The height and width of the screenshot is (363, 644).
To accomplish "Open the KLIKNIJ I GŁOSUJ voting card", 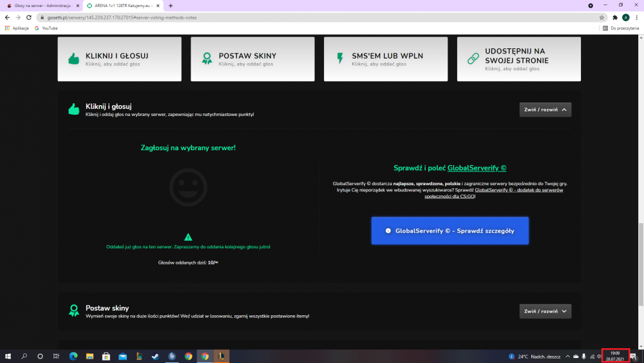I will 119,59.
